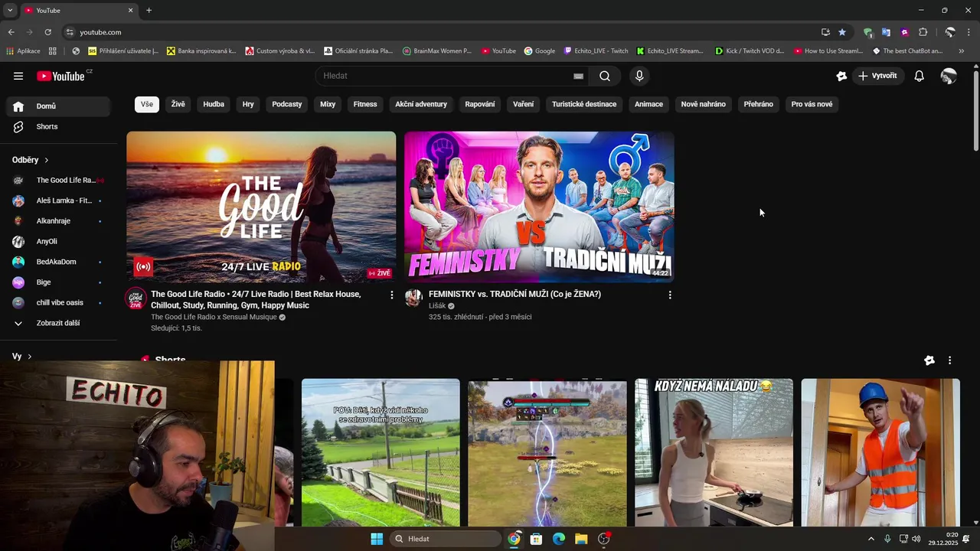Click the Lišák channel avatar

pos(413,298)
